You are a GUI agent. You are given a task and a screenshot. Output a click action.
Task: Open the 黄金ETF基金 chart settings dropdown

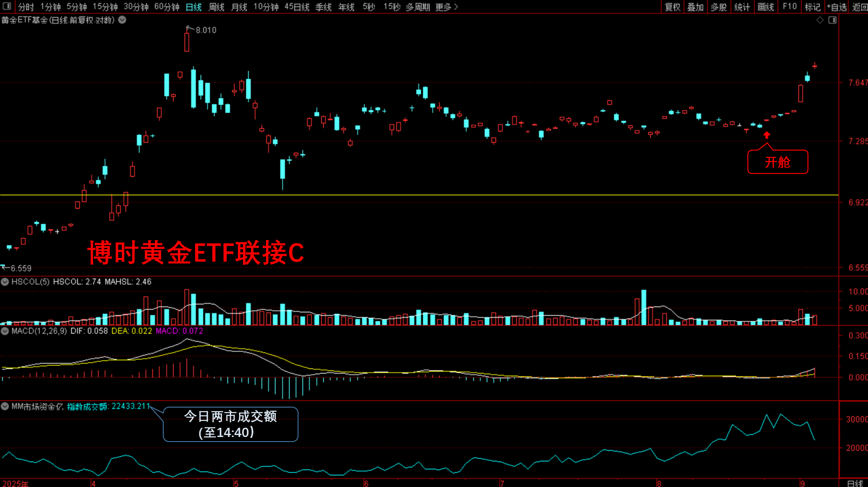(122, 20)
